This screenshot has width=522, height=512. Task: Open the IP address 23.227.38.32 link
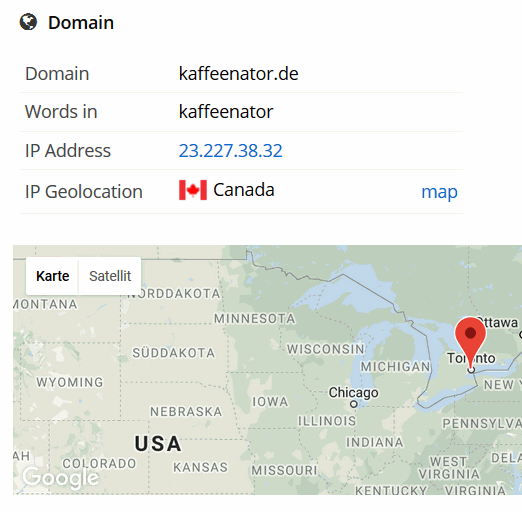click(230, 151)
